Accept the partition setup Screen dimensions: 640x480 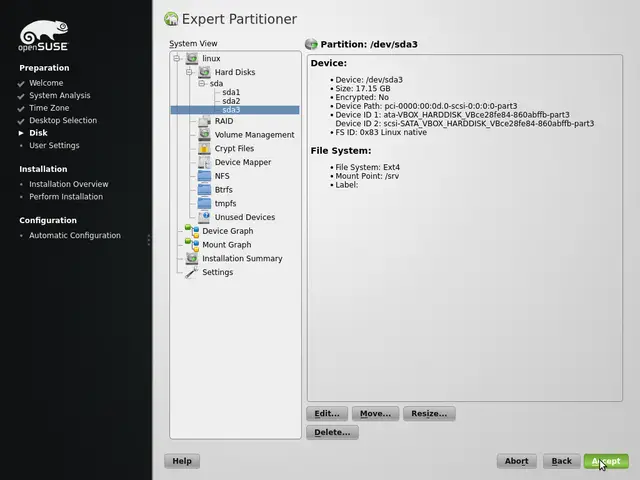click(606, 461)
